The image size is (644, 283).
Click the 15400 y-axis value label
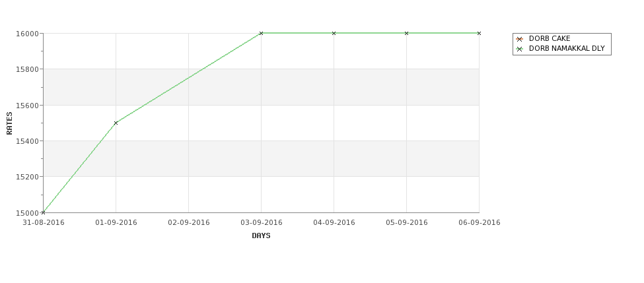point(30,141)
